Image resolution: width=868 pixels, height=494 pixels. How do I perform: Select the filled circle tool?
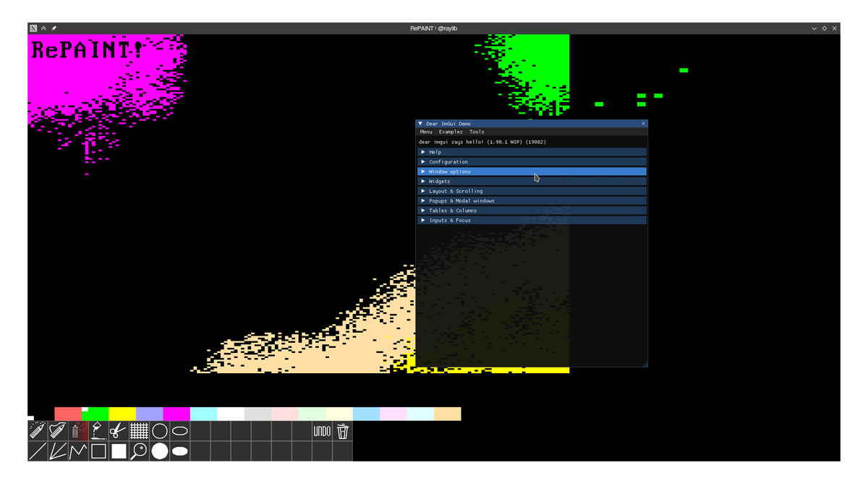pos(159,451)
